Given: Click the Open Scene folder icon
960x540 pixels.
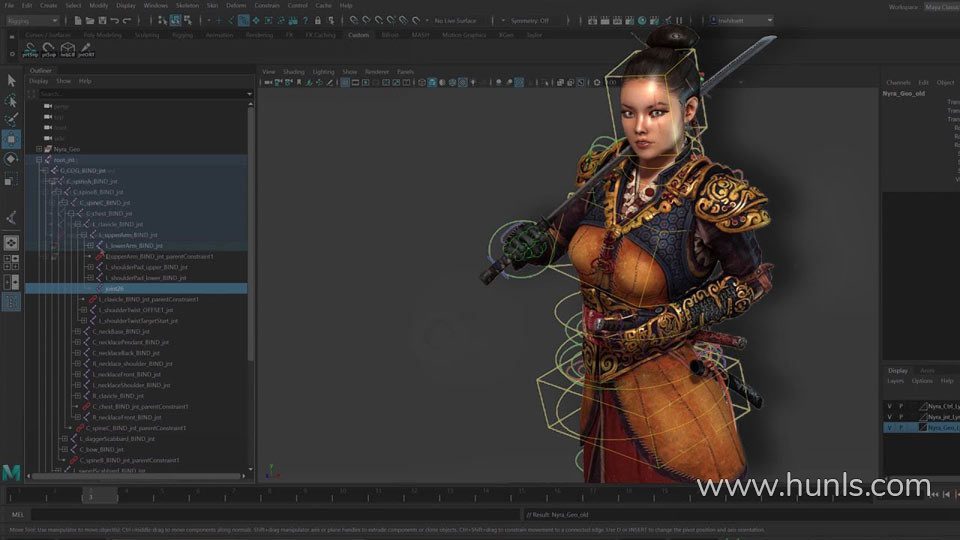Looking at the screenshot, I should [x=90, y=21].
